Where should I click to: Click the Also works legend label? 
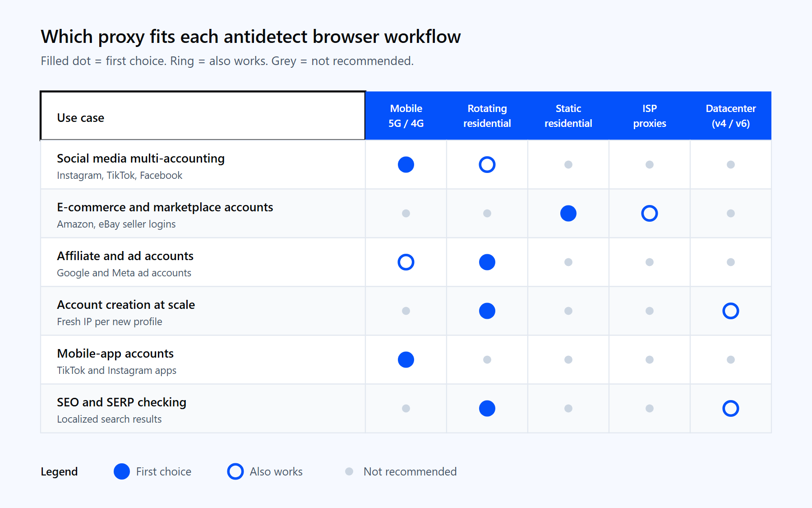(276, 471)
